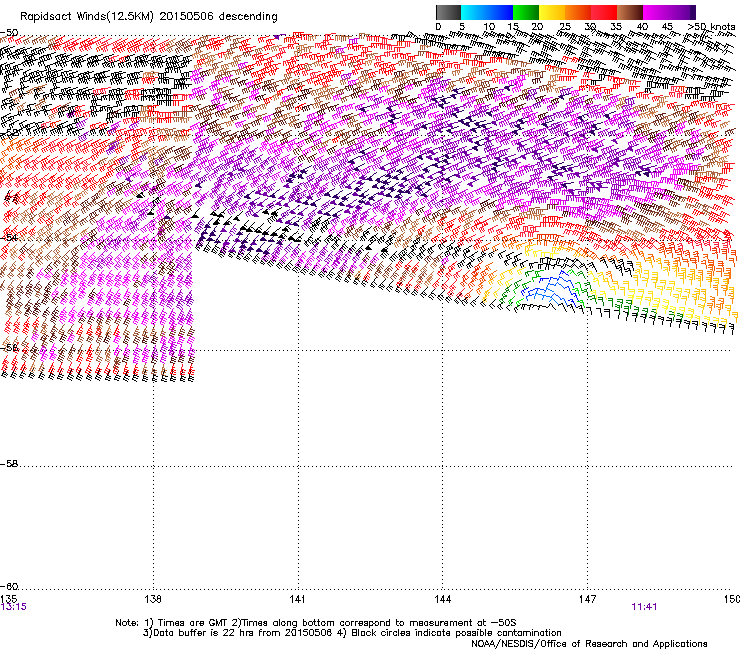Click the '135' longitude label
Viewport: 740px width, 650px height.
click(x=9, y=599)
